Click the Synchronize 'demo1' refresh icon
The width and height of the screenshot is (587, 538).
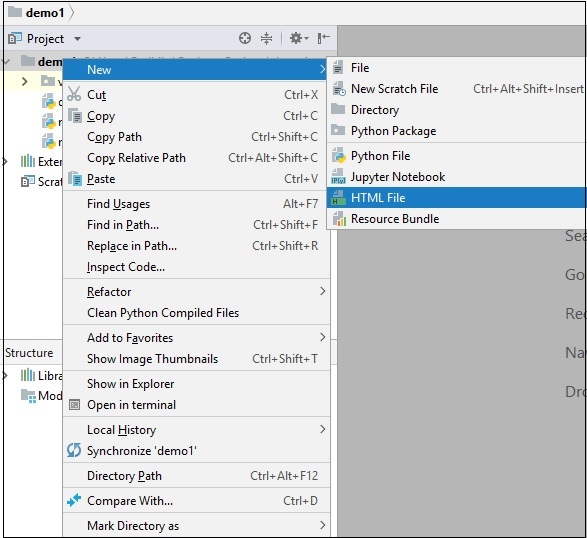(x=74, y=450)
